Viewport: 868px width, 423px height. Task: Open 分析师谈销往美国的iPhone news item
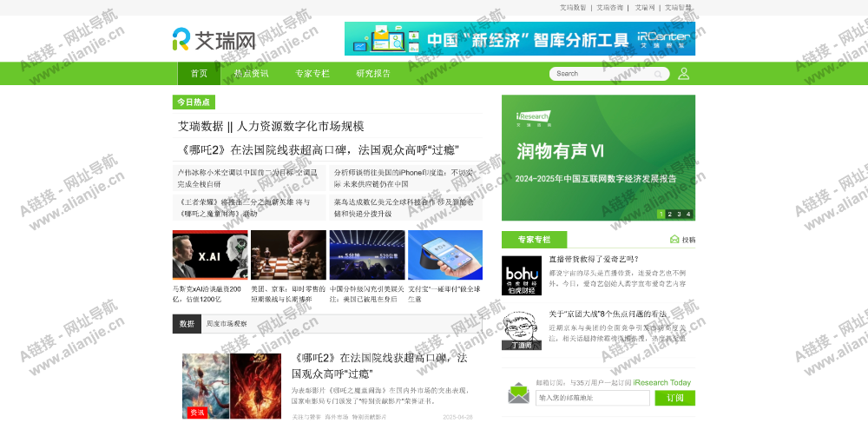pyautogui.click(x=404, y=178)
